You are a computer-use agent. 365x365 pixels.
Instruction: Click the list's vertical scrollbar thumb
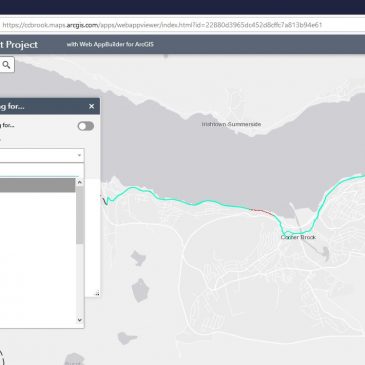tap(80, 215)
